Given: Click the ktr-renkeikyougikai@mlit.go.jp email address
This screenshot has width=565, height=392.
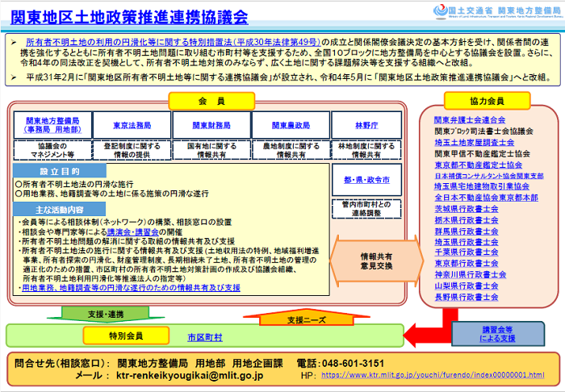Looking at the screenshot, I should (190, 375).
